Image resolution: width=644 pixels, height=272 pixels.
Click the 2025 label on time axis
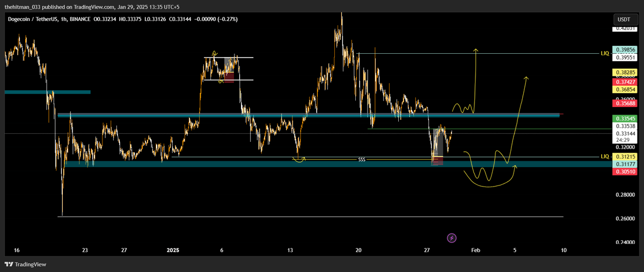pos(173,250)
